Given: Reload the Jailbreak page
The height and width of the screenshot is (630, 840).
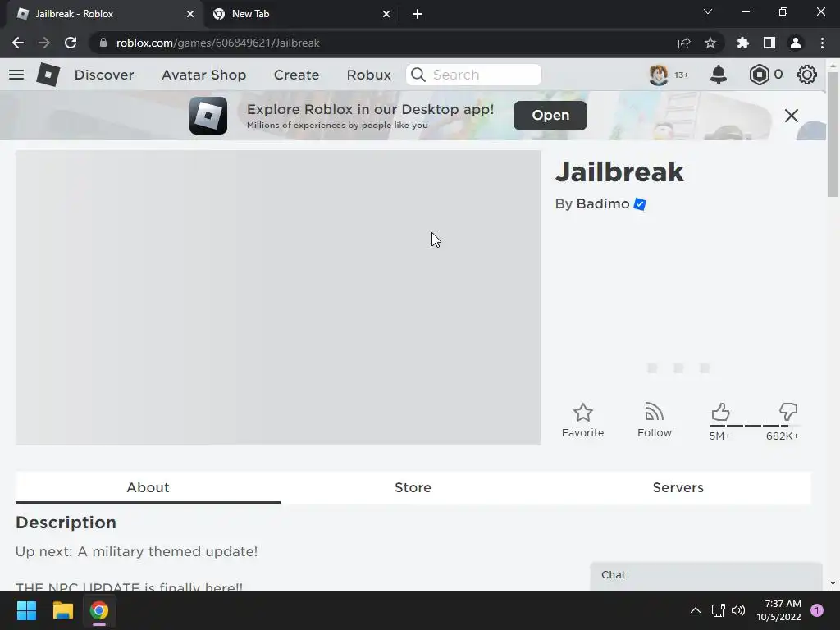Looking at the screenshot, I should point(71,43).
